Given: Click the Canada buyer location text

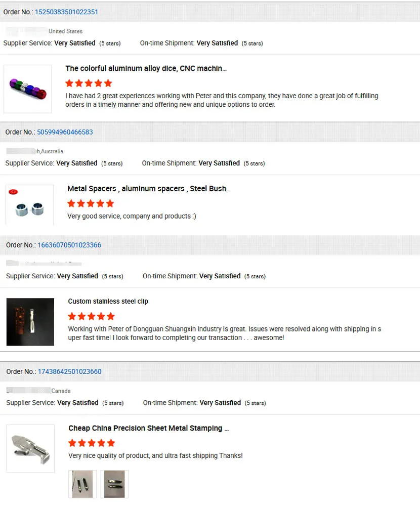Looking at the screenshot, I should pos(61,391).
